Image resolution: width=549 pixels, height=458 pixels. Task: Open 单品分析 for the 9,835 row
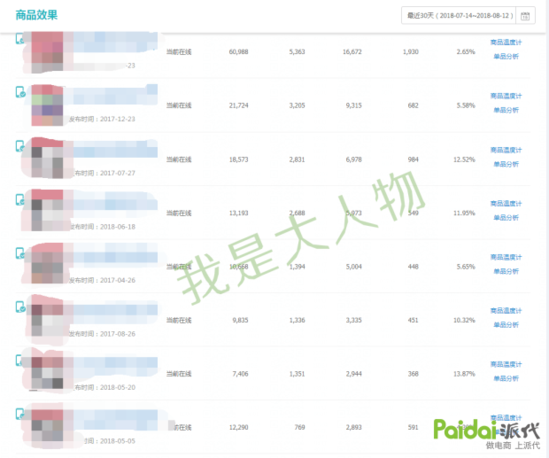point(506,325)
